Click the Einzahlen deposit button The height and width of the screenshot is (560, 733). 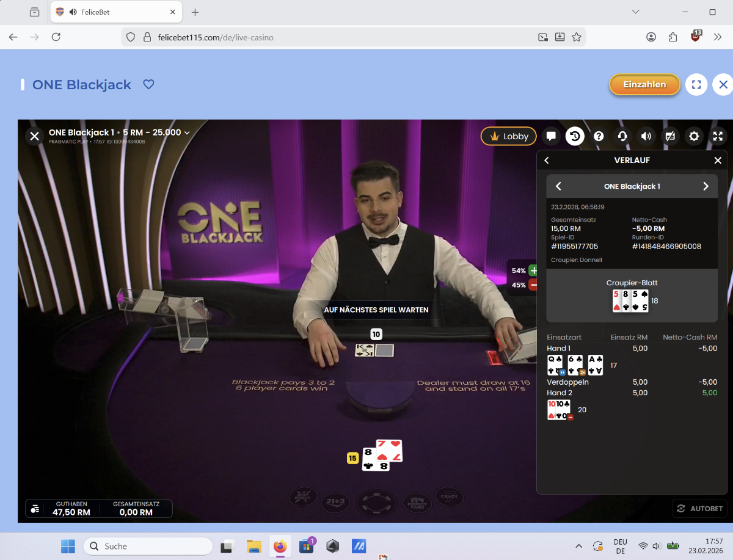click(644, 84)
